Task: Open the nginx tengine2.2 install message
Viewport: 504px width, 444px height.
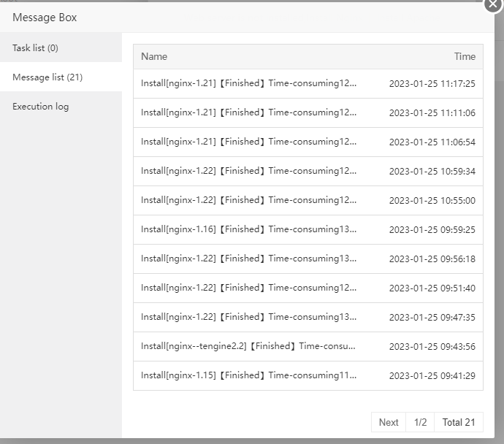Action: (x=249, y=347)
